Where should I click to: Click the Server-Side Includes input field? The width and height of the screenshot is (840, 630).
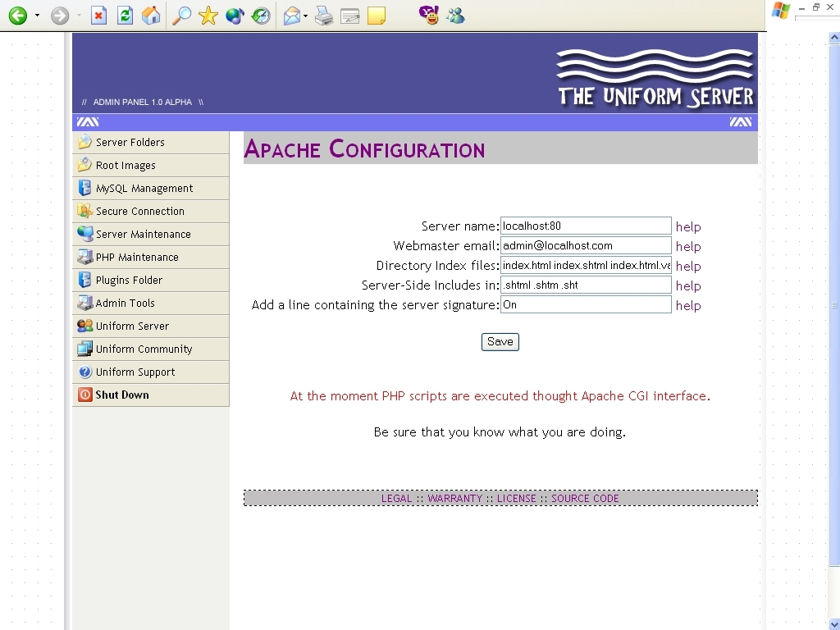pyautogui.click(x=586, y=285)
